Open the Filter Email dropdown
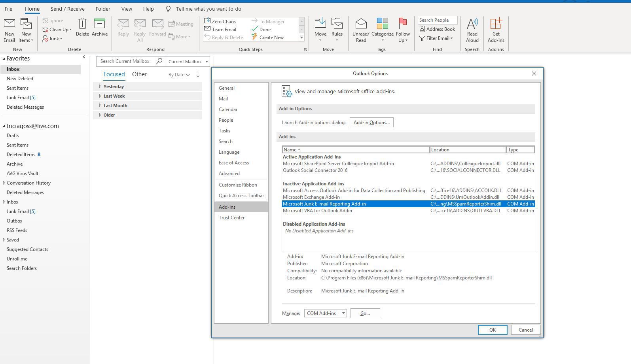631x364 pixels. click(436, 38)
